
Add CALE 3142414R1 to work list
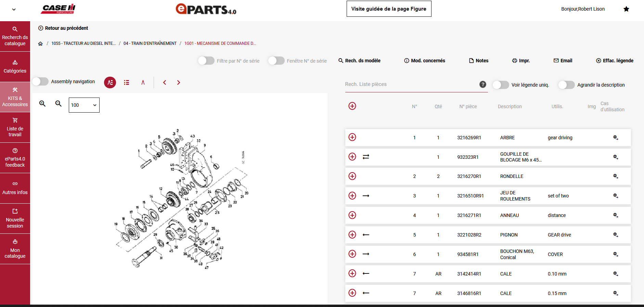[352, 273]
